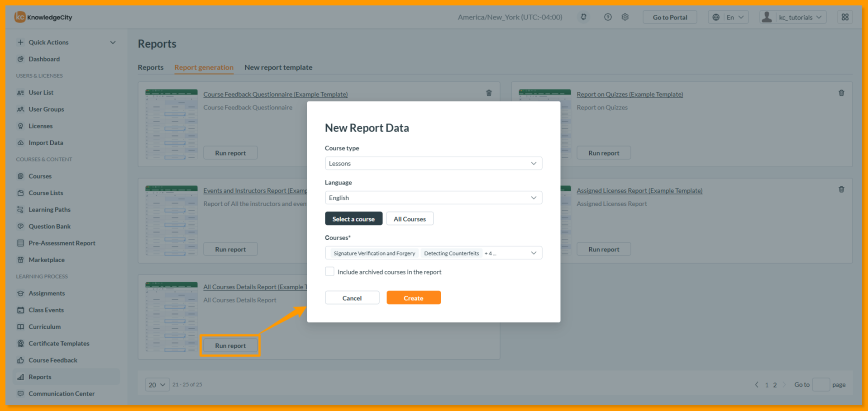Expand the Quick Actions menu
The height and width of the screenshot is (411, 868).
67,42
